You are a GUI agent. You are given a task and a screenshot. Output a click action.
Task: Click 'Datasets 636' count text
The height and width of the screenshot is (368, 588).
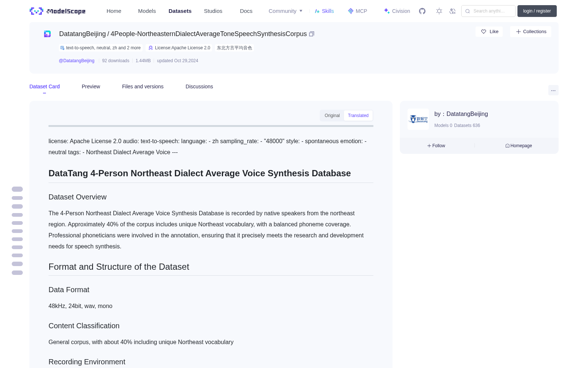(467, 125)
